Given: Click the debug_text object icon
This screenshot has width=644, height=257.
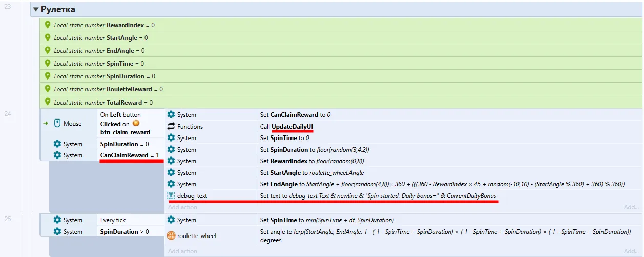Looking at the screenshot, I should coord(171,195).
